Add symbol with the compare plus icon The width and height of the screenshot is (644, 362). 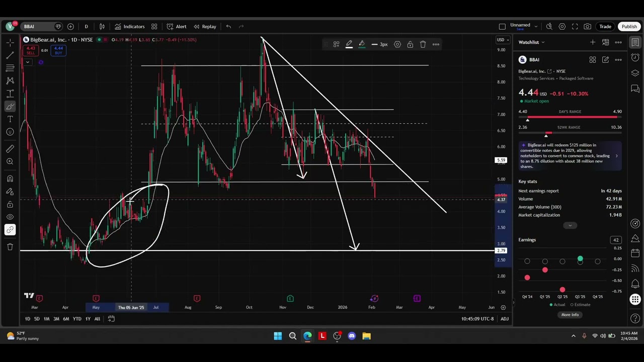pyautogui.click(x=70, y=27)
